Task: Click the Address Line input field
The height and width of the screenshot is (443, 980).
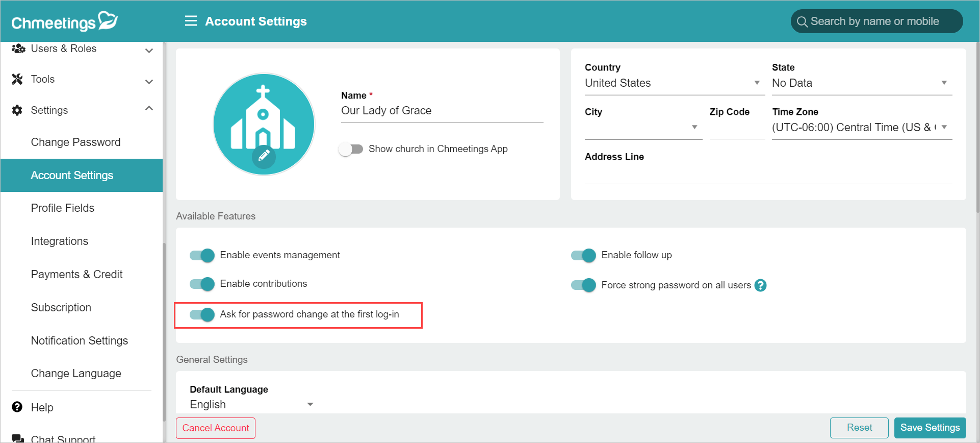Action: [x=768, y=174]
